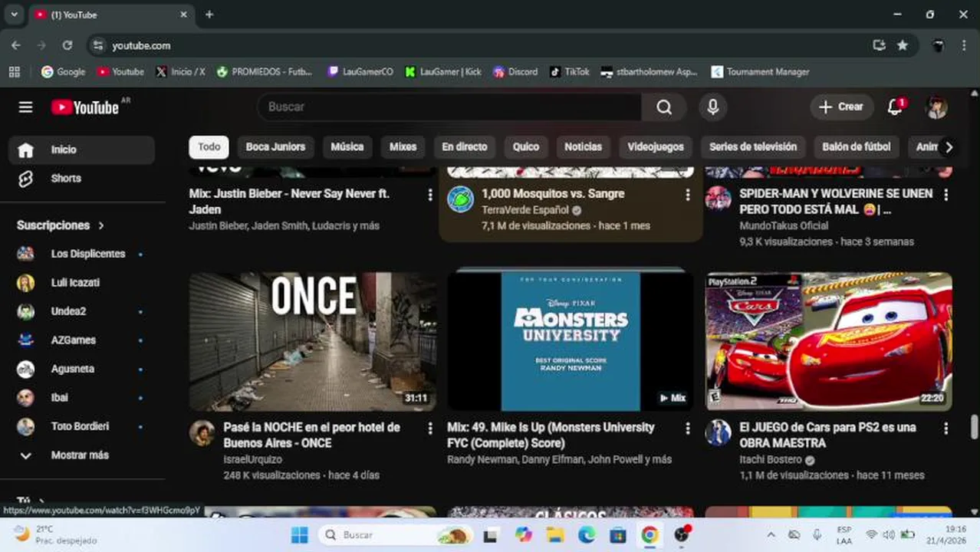This screenshot has height=552, width=980.
Task: Click taskbar Buscar search box
Action: pyautogui.click(x=396, y=534)
